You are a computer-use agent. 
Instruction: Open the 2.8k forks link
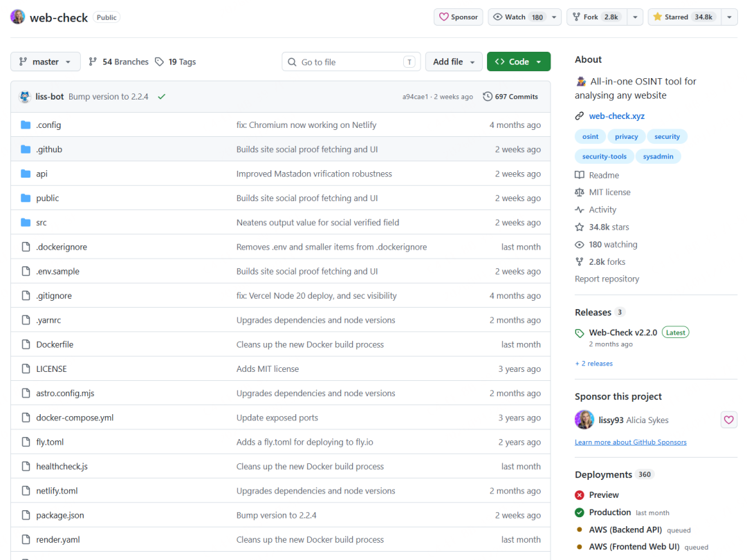point(600,262)
